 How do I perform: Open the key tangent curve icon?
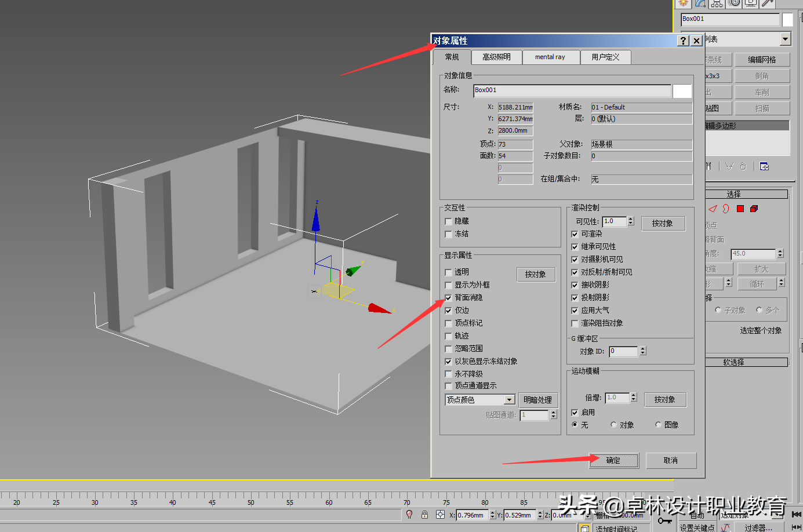(726, 528)
